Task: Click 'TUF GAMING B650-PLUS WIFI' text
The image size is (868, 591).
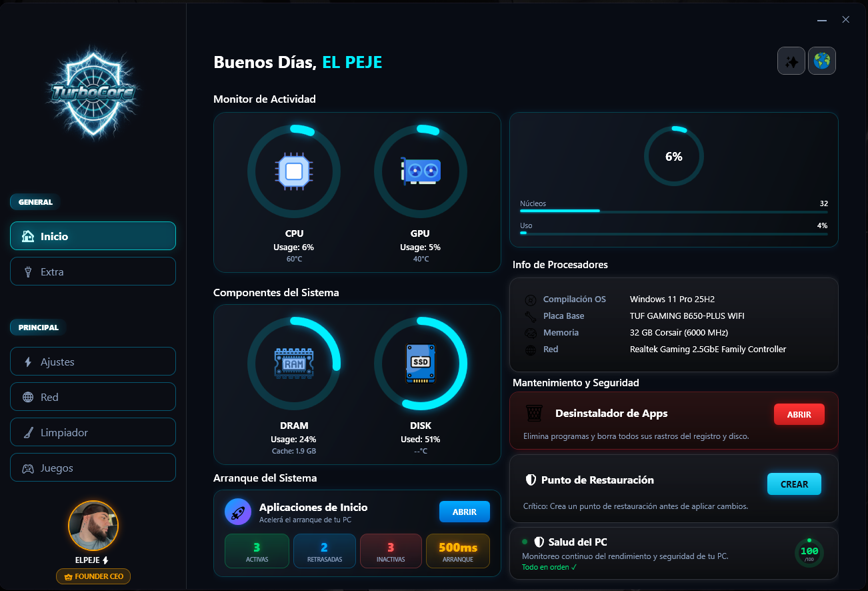Action: 687,316
